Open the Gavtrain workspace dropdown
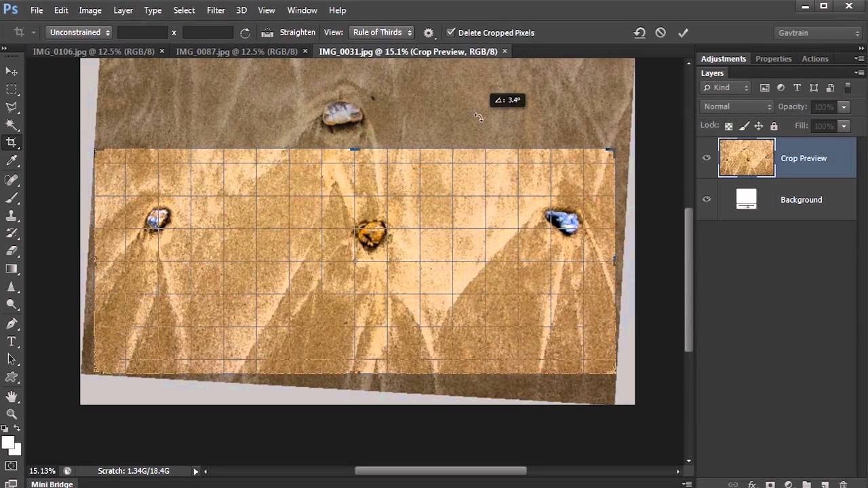 [x=818, y=33]
